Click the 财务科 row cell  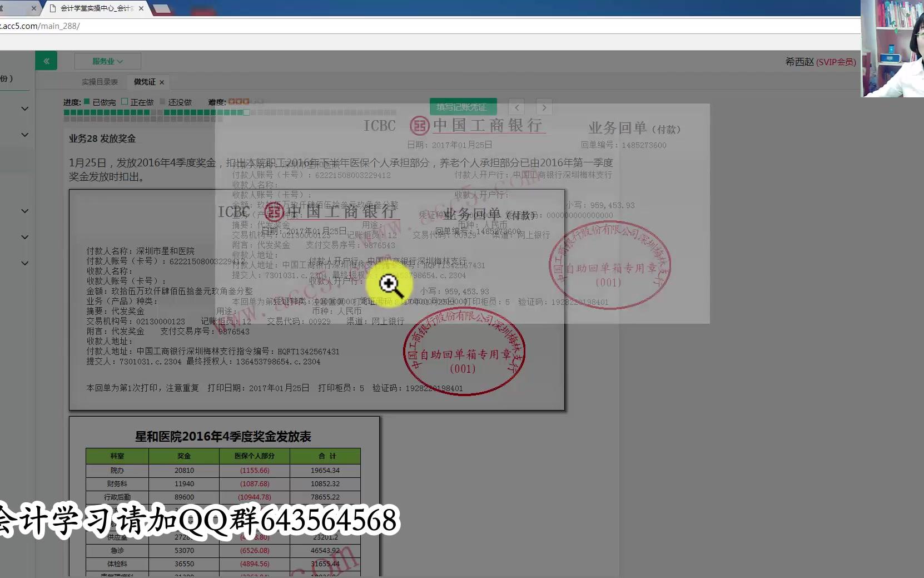coord(117,484)
